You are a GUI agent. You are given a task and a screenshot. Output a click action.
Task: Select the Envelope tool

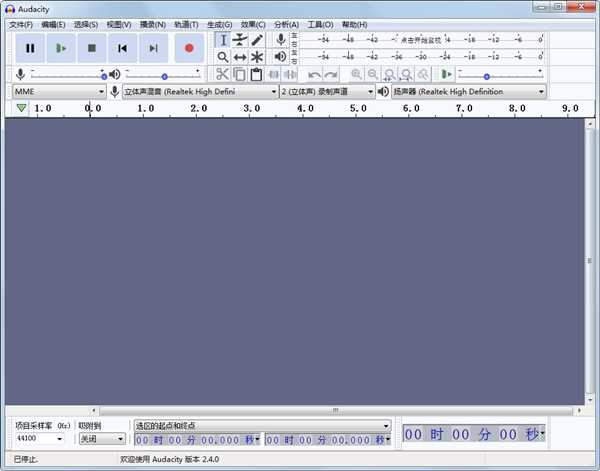(240, 40)
